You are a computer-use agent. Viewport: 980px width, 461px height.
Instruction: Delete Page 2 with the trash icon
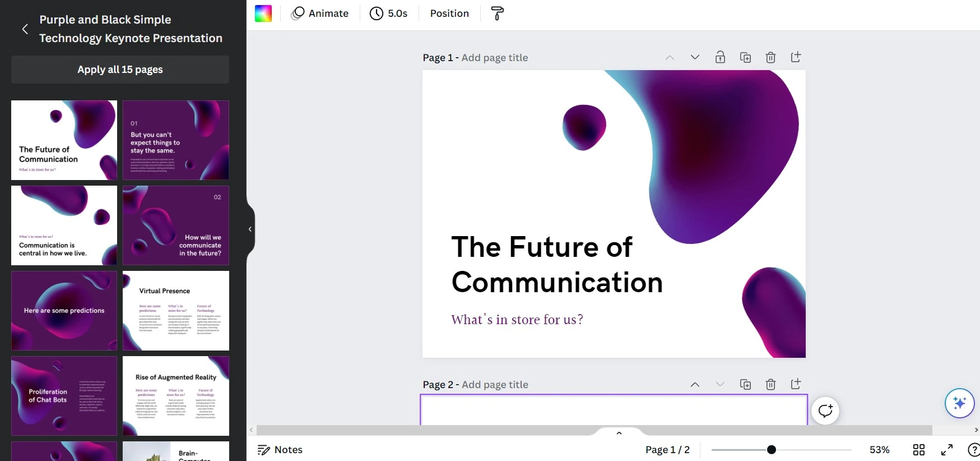coord(770,384)
